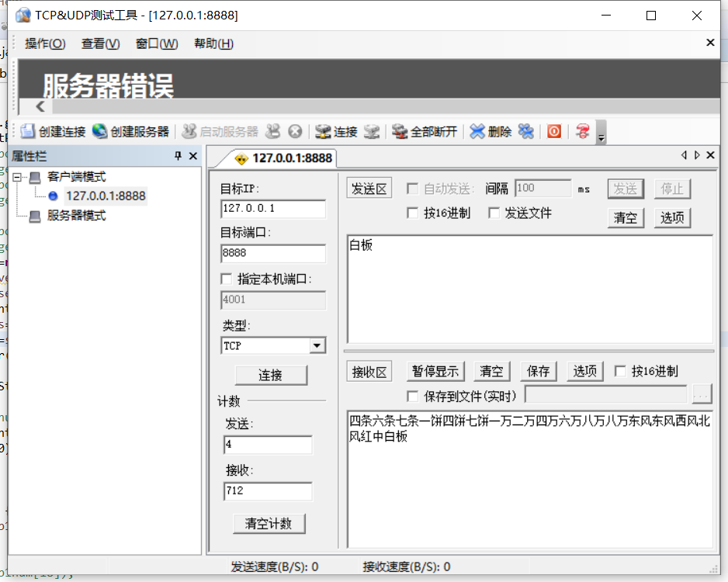
Task: Open the 窗口(W) menu
Action: click(157, 43)
